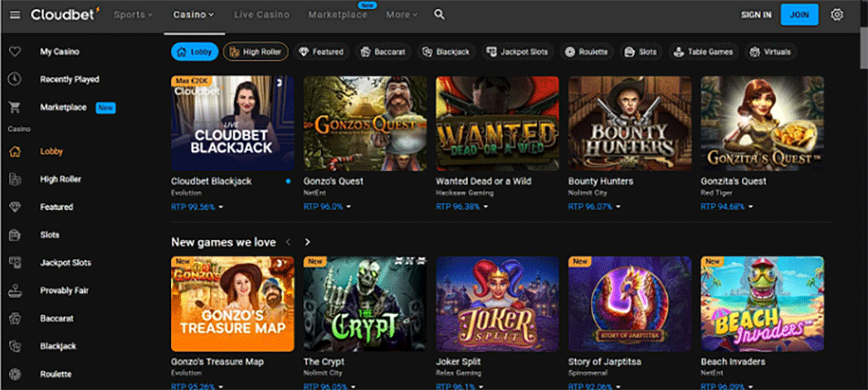Click the SIGN IN link
868x390 pixels.
[x=756, y=15]
